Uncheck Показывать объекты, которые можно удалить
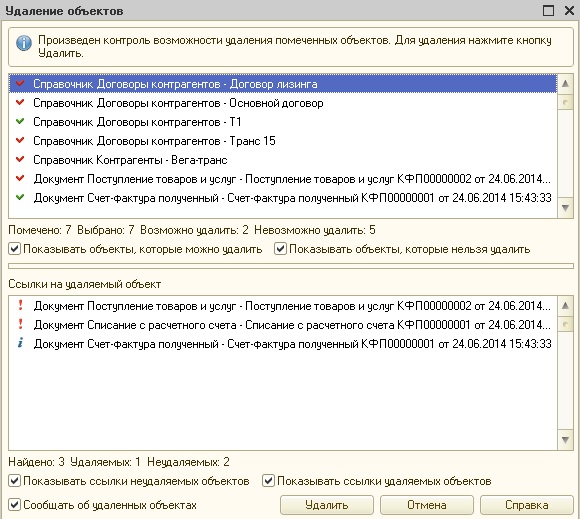Viewport: 580px width, 519px height. [14, 249]
